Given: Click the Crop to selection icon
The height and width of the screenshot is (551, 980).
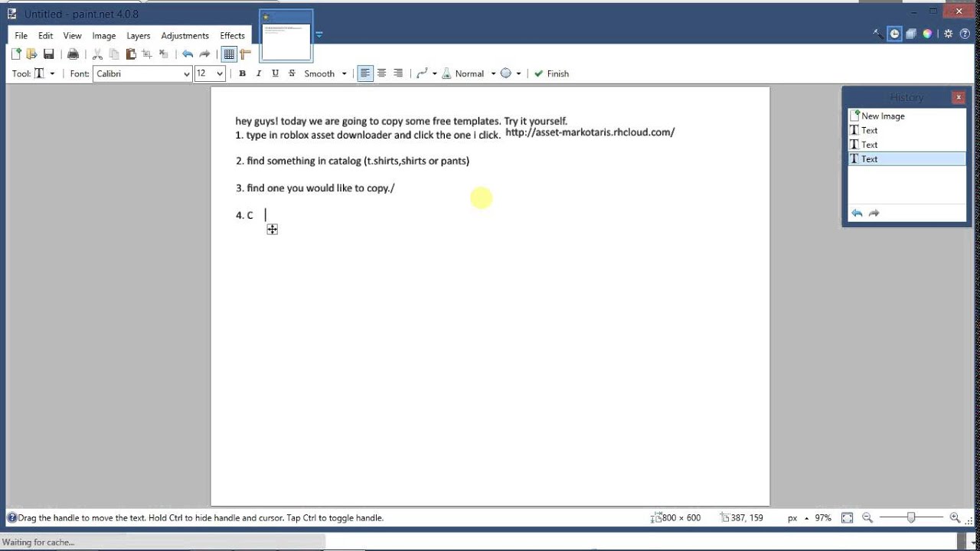Looking at the screenshot, I should tap(147, 54).
